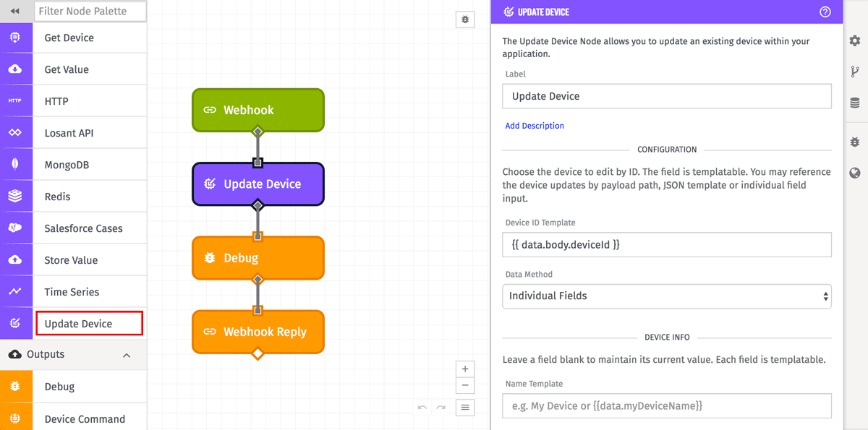Click the Add Description link

[x=535, y=126]
